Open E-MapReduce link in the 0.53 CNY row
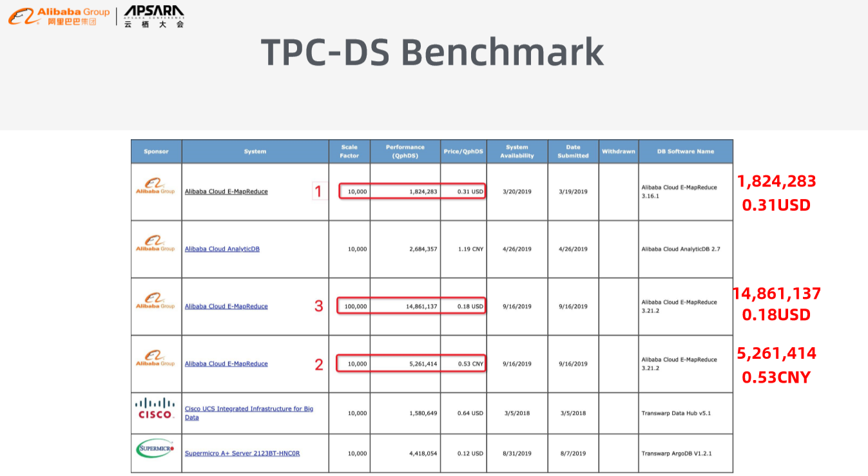 (x=226, y=363)
